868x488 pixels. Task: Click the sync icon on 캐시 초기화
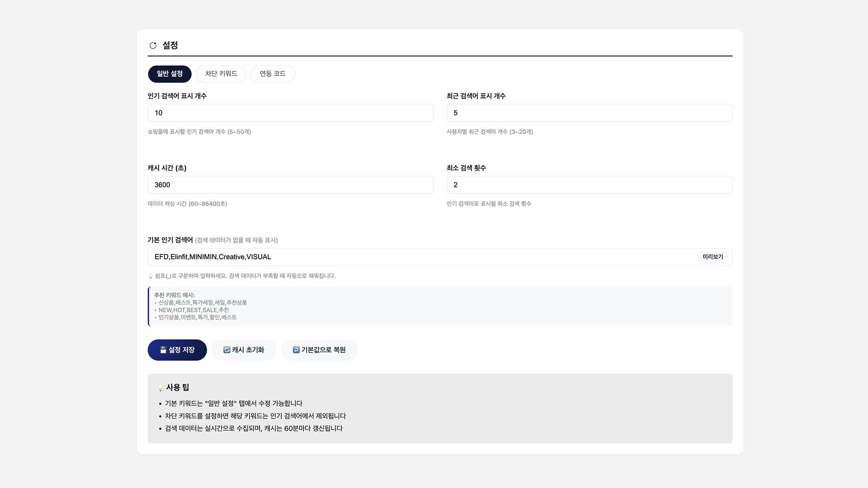[227, 350]
